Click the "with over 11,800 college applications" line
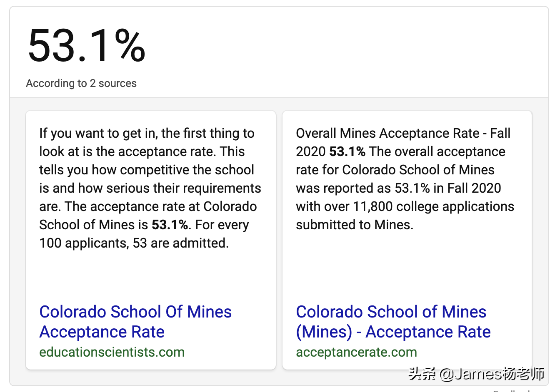This screenshot has width=555, height=392. [x=405, y=206]
